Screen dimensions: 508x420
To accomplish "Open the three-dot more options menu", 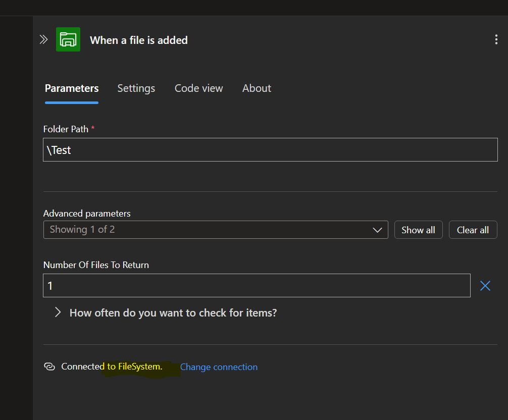I will 496,40.
